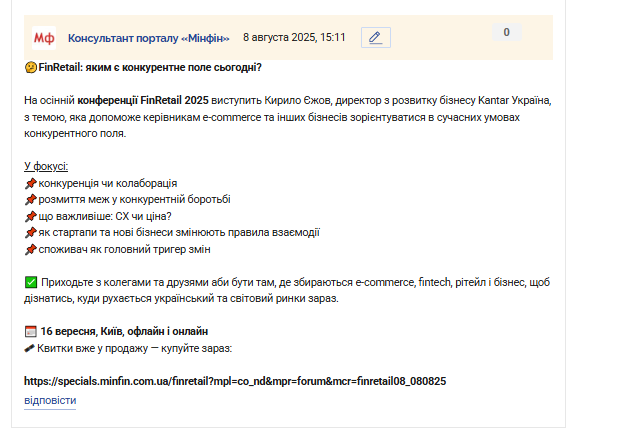Click pushpin icon beside як стартапи line

point(31,232)
